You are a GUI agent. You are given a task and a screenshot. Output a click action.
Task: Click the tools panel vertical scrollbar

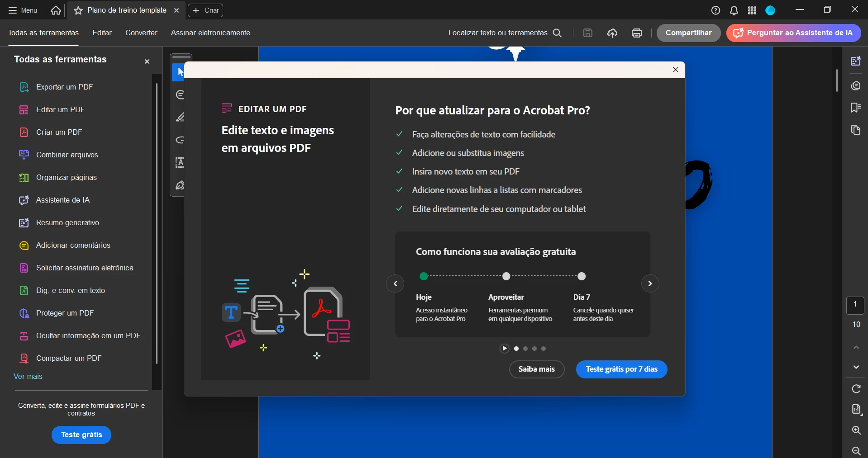point(157,224)
